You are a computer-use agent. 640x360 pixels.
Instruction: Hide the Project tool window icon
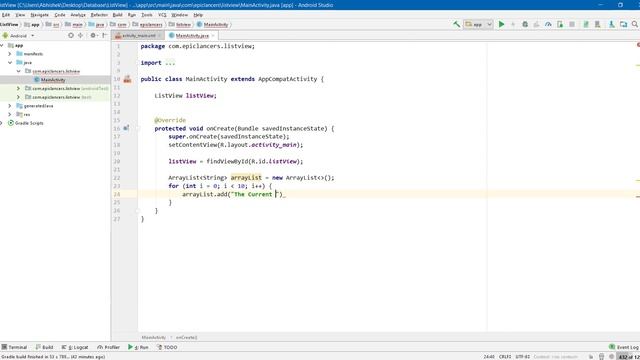point(104,36)
